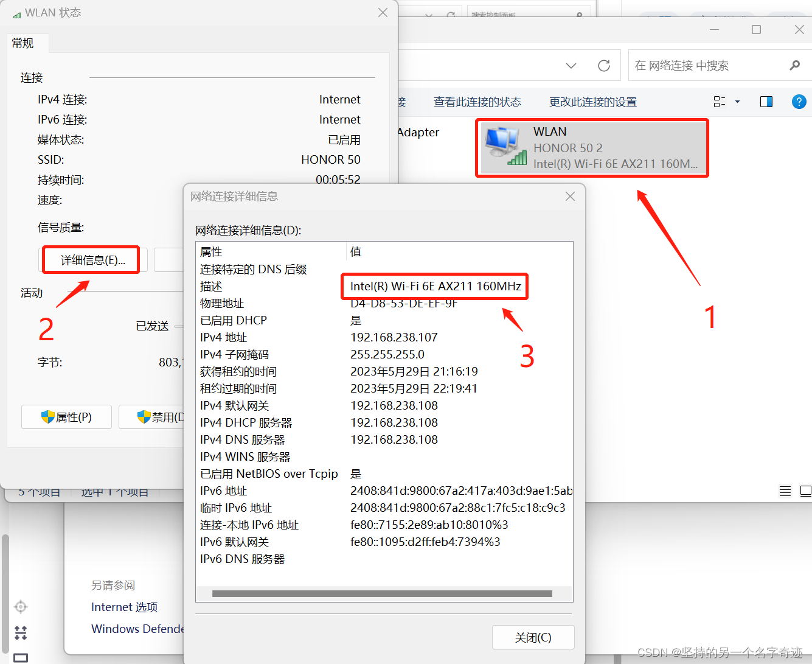Click the 值 column header
Viewport: 812px width, 664px height.
coord(459,251)
